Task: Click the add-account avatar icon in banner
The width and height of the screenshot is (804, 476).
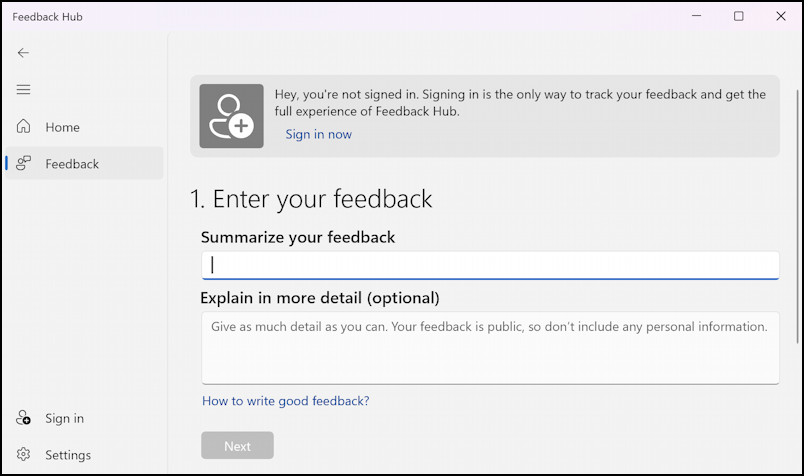Action: click(231, 116)
